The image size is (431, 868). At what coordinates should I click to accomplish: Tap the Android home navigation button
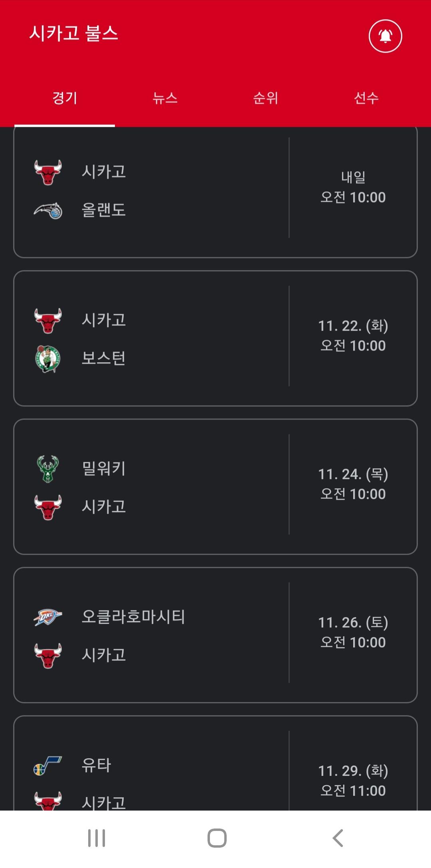[x=217, y=838]
